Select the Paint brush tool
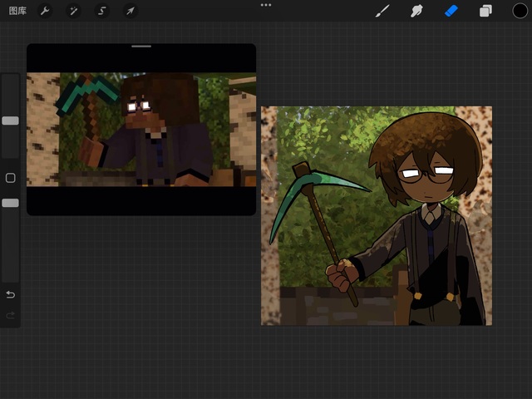This screenshot has width=532, height=399. coord(383,11)
